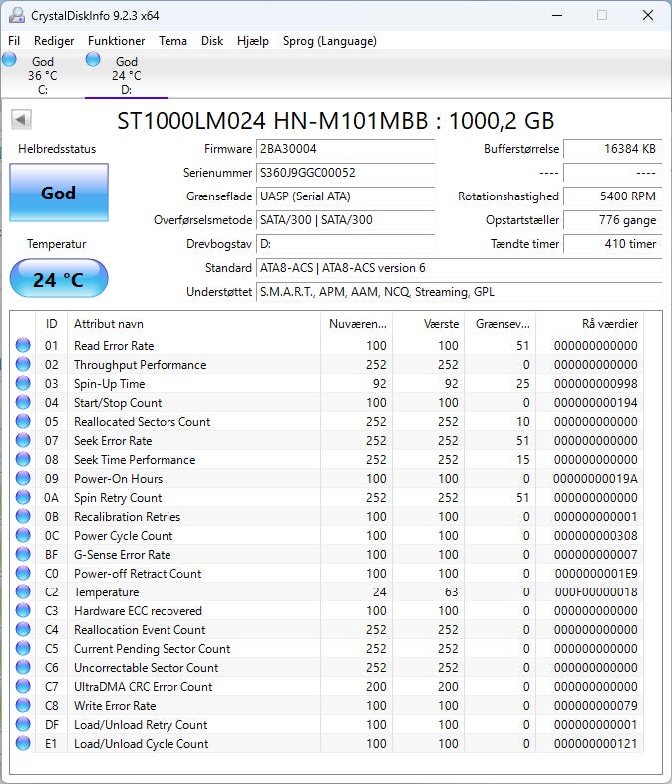Click the blue God health status button
The width and height of the screenshot is (672, 784).
click(58, 193)
